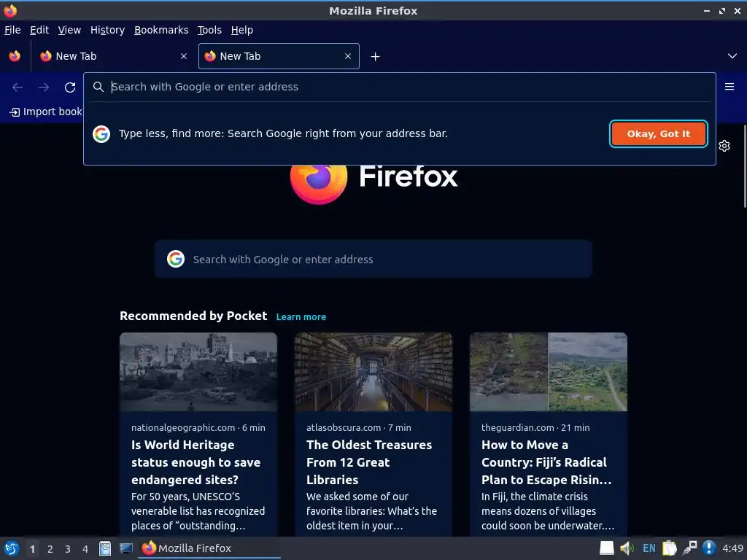Open the library article thumbnail image

(373, 372)
